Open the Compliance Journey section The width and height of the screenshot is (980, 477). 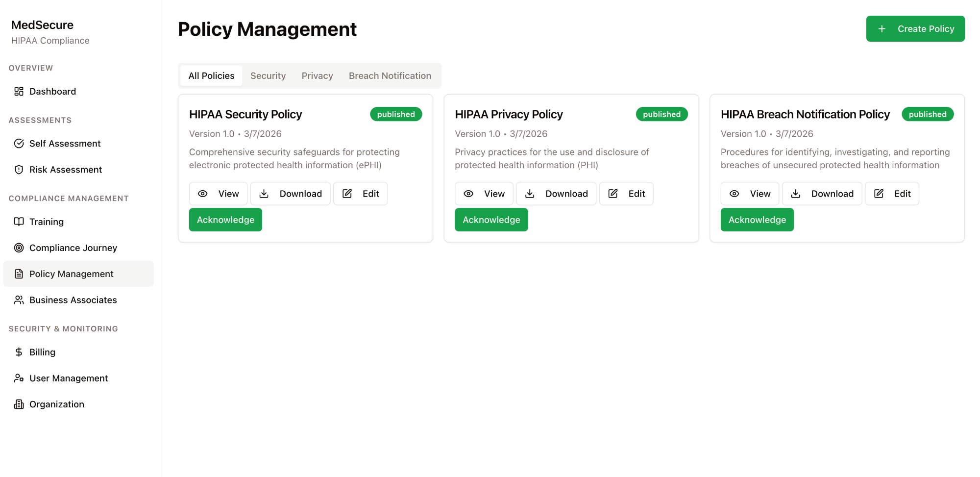pyautogui.click(x=73, y=248)
